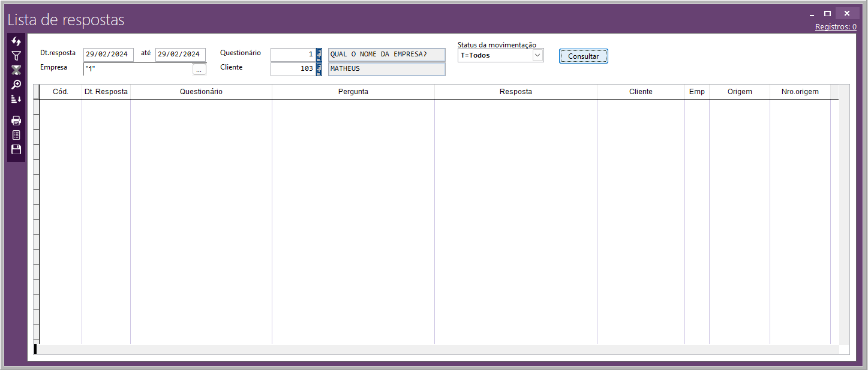The image size is (868, 370).
Task: Click the remove filter X icon
Action: coord(16,70)
